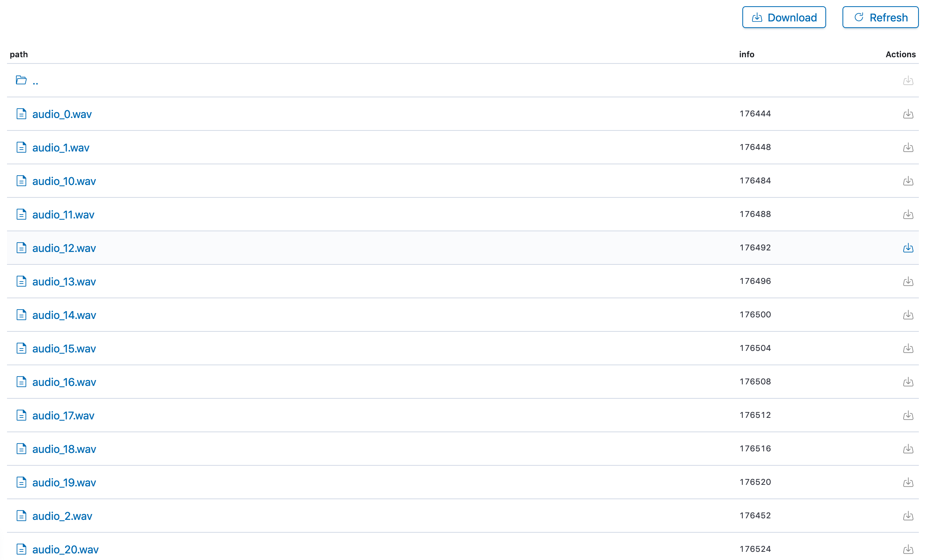The image size is (929, 560).
Task: Click the info column header
Action: [747, 54]
